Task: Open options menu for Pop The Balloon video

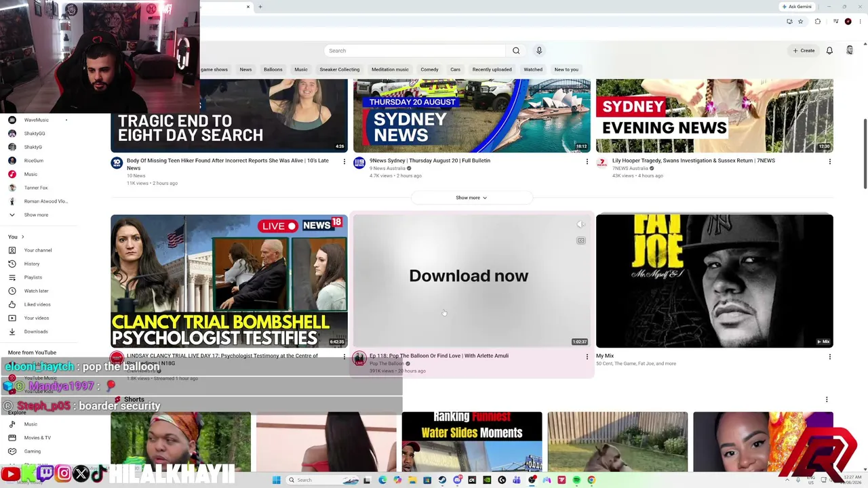Action: [587, 357]
